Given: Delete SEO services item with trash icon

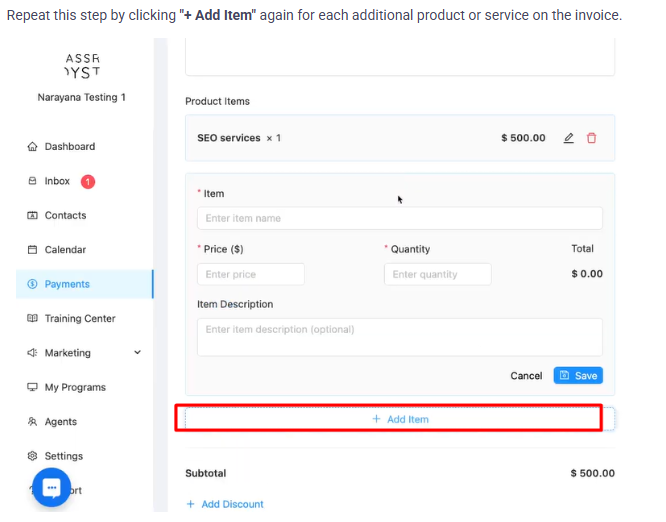Looking at the screenshot, I should [591, 138].
